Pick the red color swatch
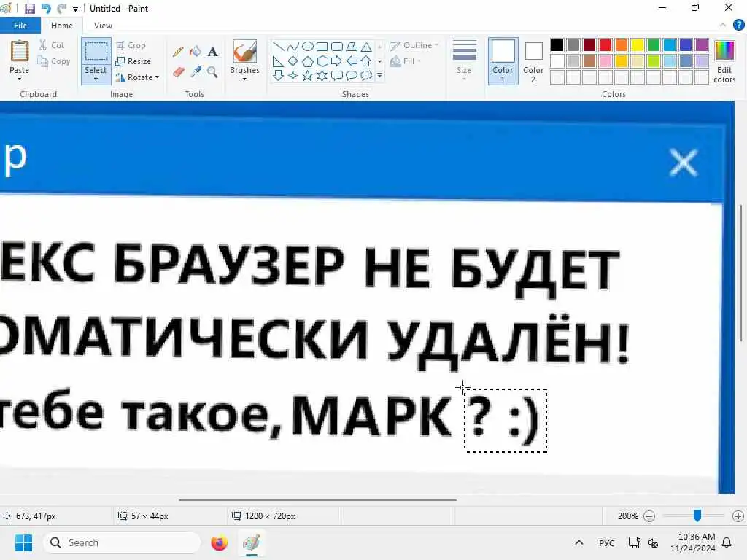Screen dimensions: 747x560 click(605, 45)
